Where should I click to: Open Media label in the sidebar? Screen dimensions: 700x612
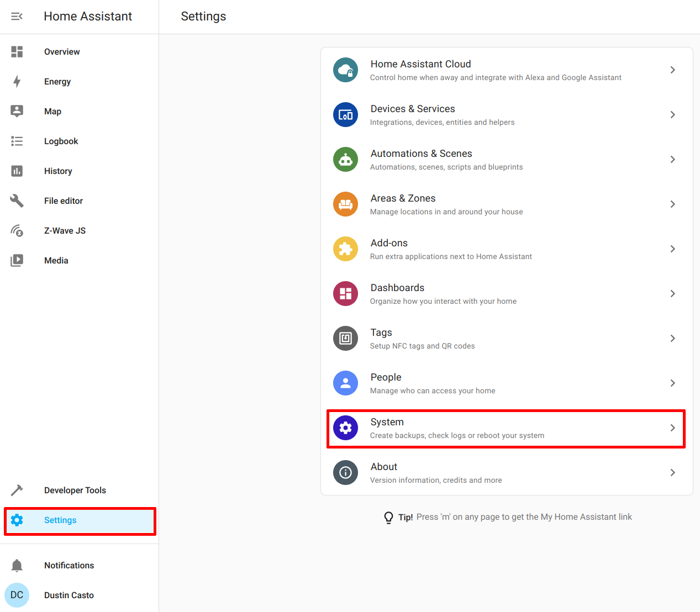[56, 261]
